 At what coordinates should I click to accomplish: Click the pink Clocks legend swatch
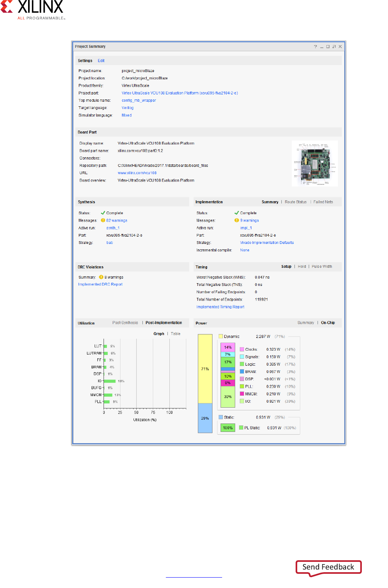coord(242,349)
